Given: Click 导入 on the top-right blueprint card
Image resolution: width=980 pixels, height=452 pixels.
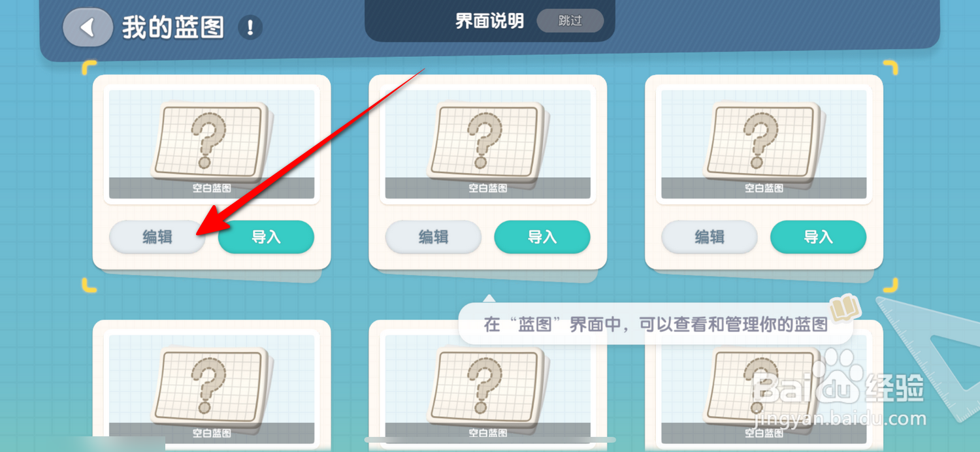Looking at the screenshot, I should tap(819, 237).
